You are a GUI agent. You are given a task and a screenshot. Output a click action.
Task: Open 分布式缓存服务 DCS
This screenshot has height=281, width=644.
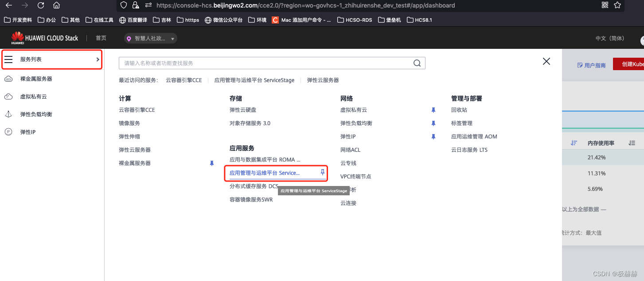[254, 186]
